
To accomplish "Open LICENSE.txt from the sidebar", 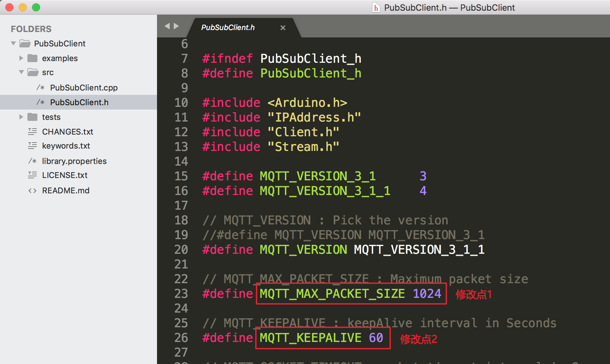I will [x=65, y=175].
